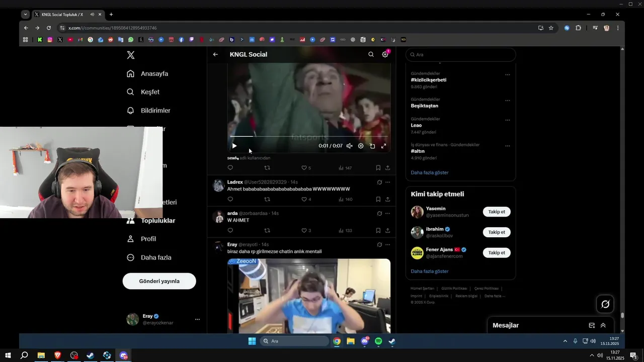Viewport: 644px width, 362px height.
Task: Open Brave browser from bottom taskbar
Action: [x=57, y=355]
